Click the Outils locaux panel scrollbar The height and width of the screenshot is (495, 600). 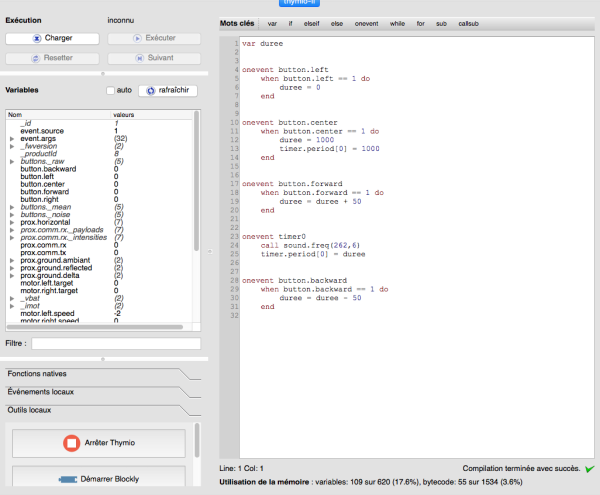197,441
